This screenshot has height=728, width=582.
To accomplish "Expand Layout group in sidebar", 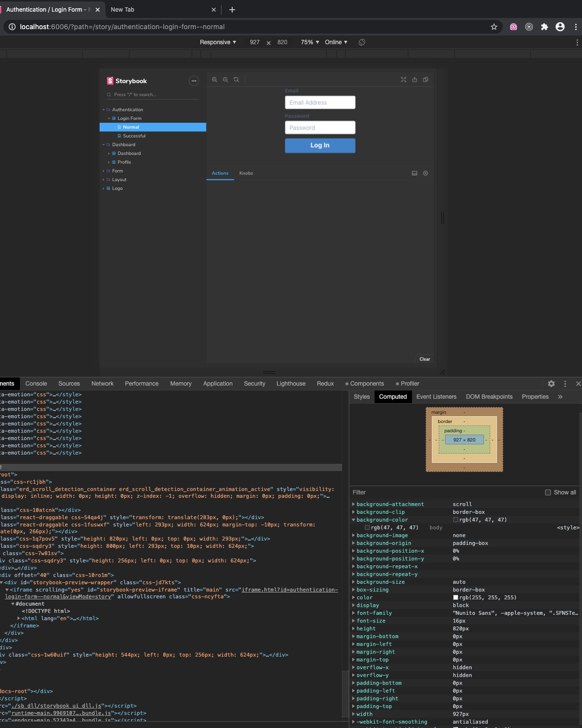I will click(103, 180).
